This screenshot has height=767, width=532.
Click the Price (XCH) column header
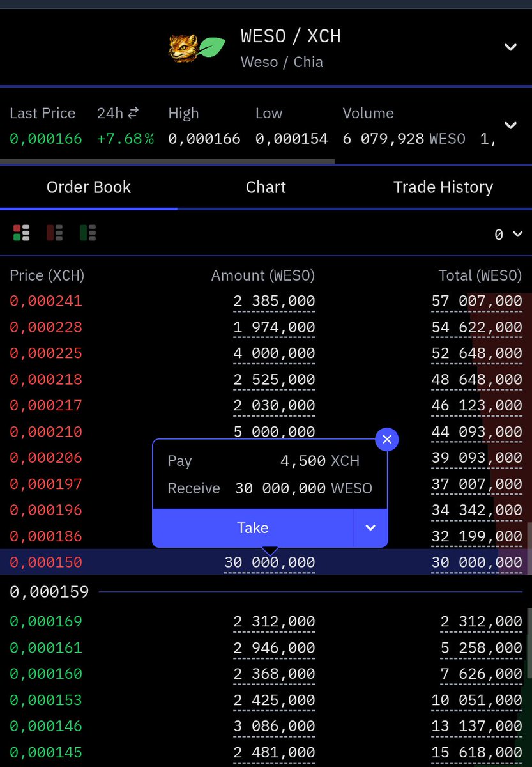coord(47,275)
